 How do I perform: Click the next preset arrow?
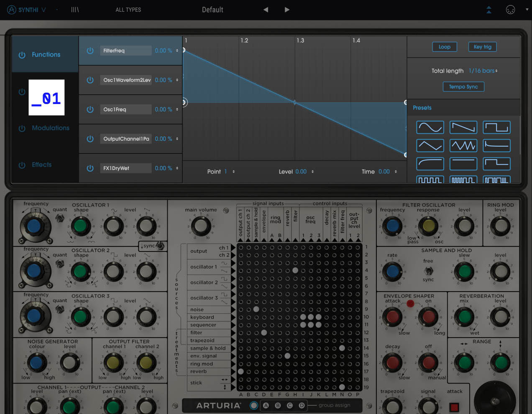[287, 10]
